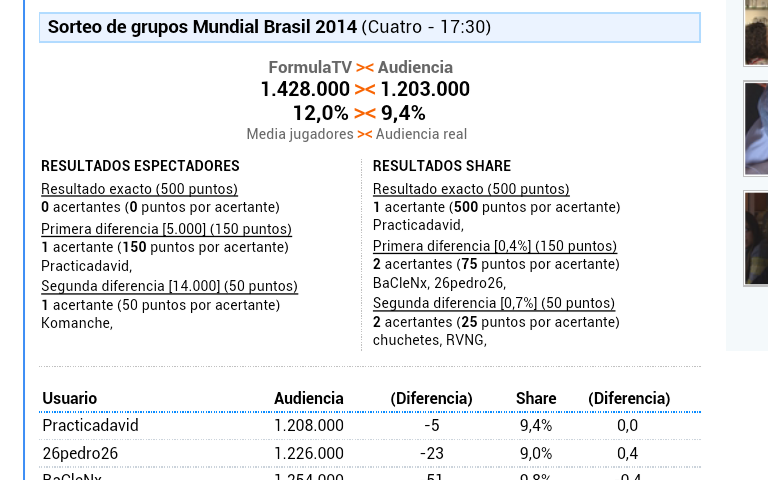Open the bottom thumbnail image on the right
This screenshot has height=480, width=768.
click(756, 238)
